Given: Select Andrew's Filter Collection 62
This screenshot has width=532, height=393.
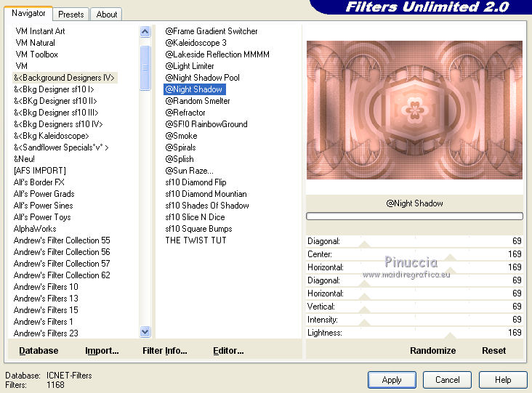Looking at the screenshot, I should 62,275.
